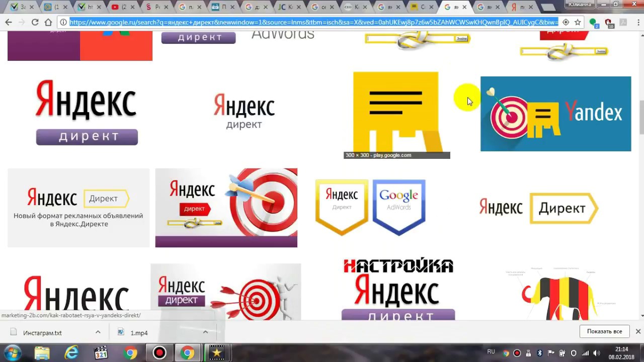Screen dimensions: 644x362
Task: Open the red extension with badge 10
Action: click(x=608, y=23)
